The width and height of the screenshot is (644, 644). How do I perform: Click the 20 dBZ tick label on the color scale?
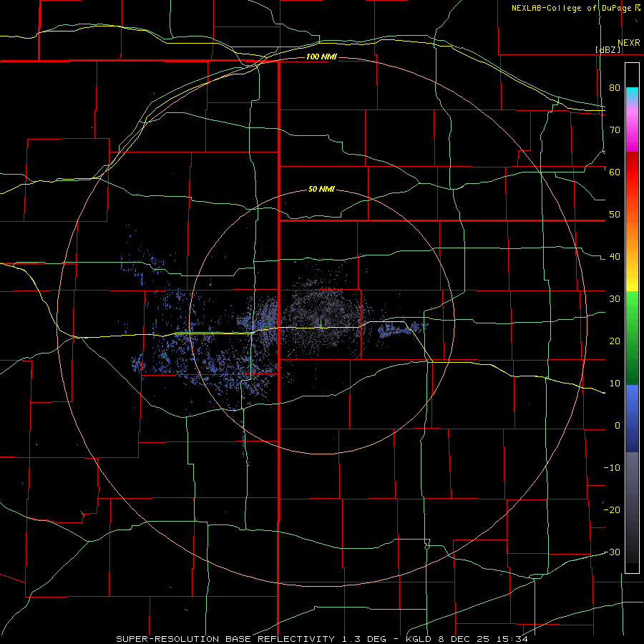click(x=615, y=341)
